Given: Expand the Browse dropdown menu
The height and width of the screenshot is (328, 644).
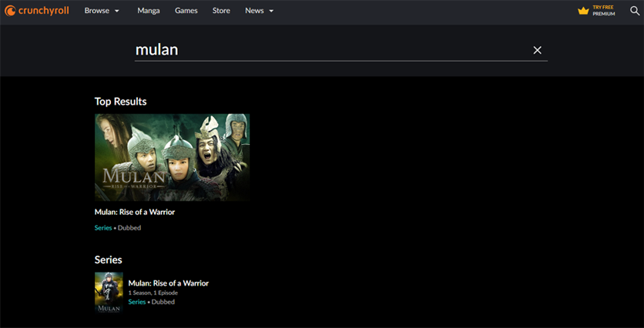Looking at the screenshot, I should 102,11.
